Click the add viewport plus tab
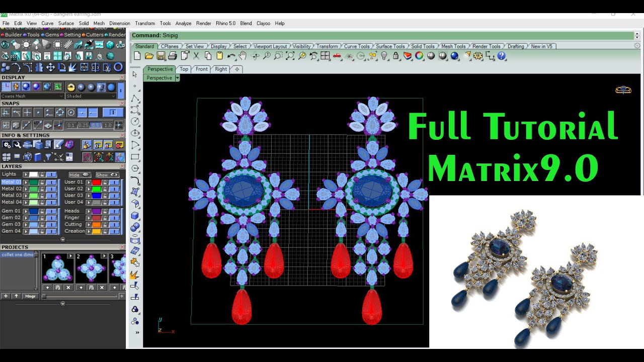 [236, 69]
